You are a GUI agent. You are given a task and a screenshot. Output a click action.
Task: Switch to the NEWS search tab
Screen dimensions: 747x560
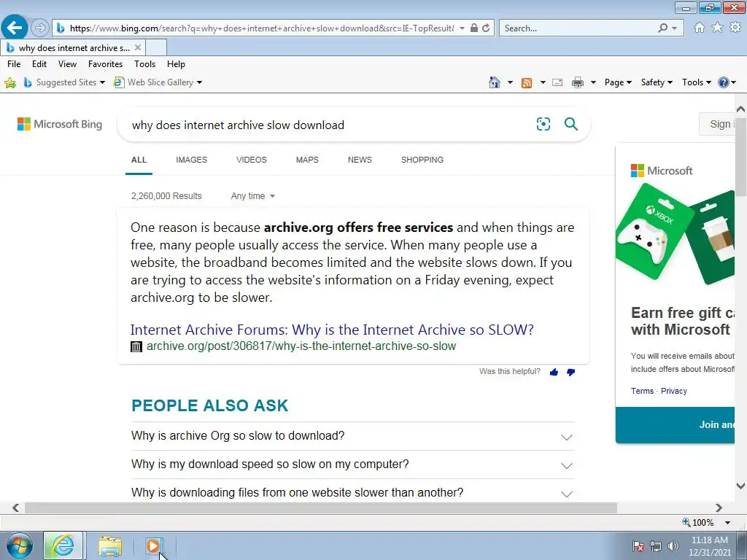pos(360,160)
